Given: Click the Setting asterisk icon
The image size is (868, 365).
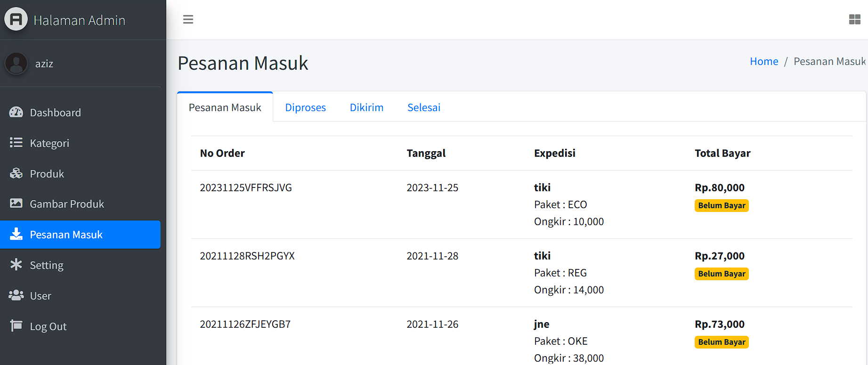Looking at the screenshot, I should (16, 265).
